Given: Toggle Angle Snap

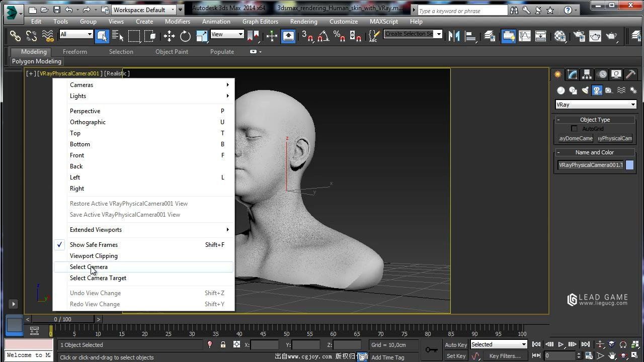Looking at the screenshot, I should [323, 36].
